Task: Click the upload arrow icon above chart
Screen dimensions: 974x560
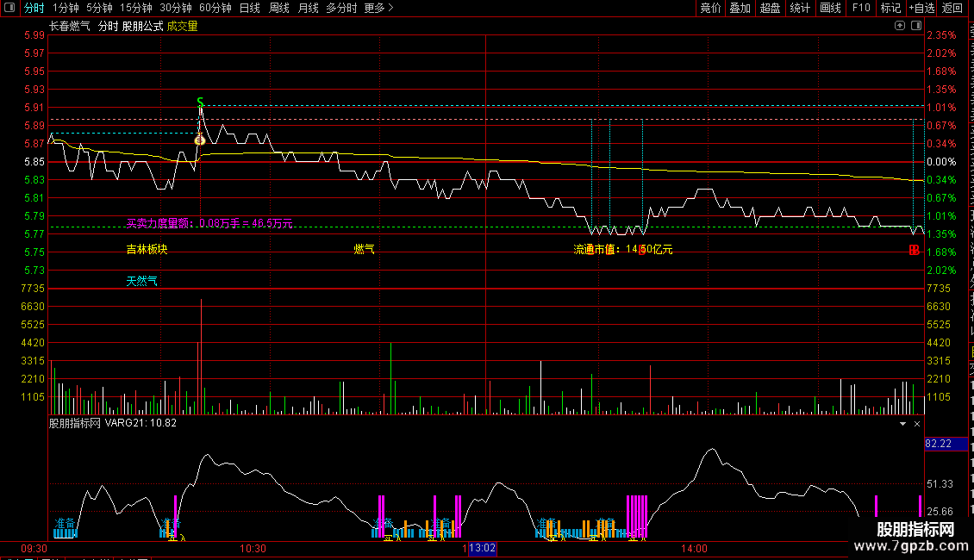Action: (x=900, y=26)
